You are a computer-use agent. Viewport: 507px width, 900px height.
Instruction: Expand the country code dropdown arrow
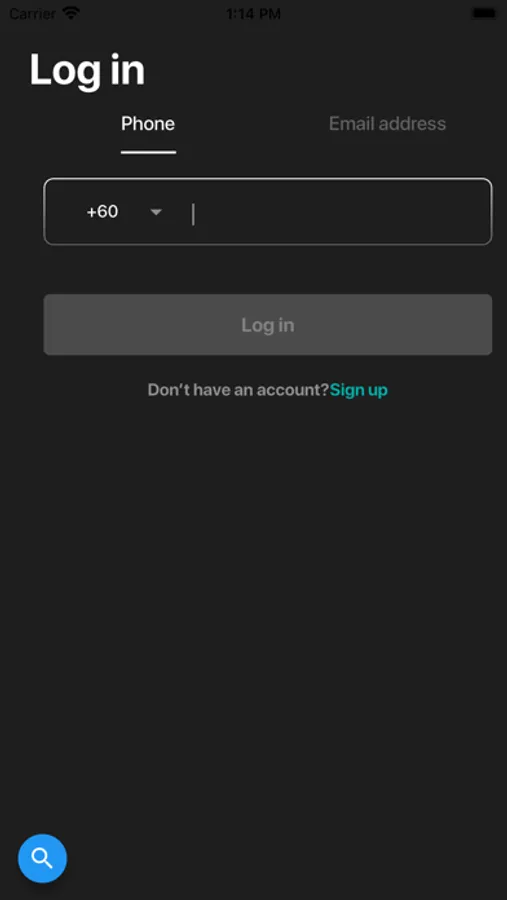(x=156, y=212)
